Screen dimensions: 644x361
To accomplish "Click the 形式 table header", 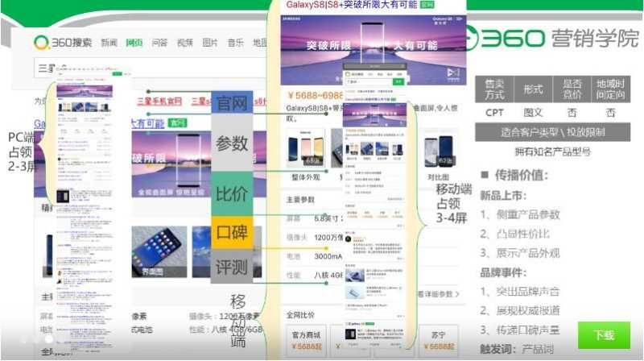I will pos(533,89).
